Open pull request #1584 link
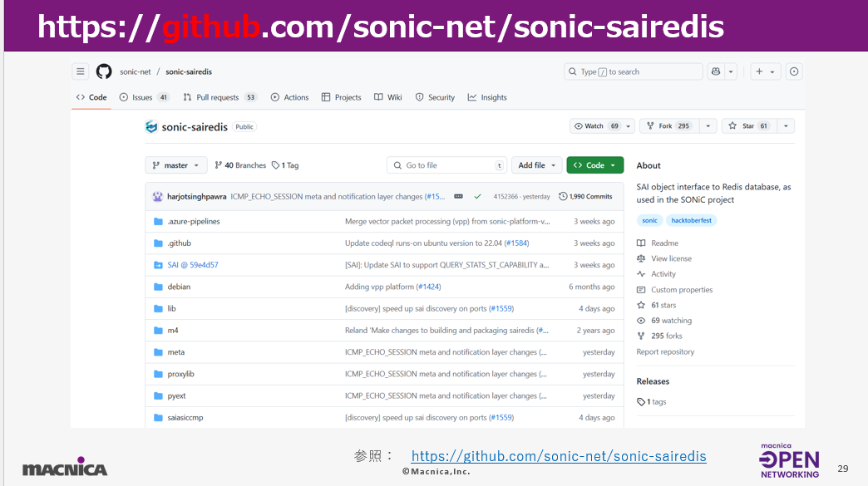Screen dimensions: 868x486 coord(516,243)
